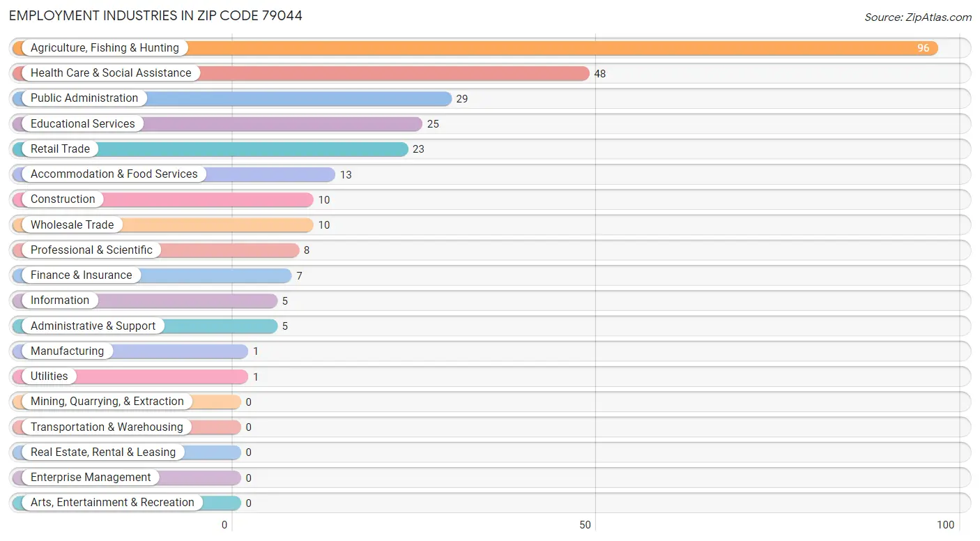980x541 pixels.
Task: Click the value 48 beside Health Care bar
Action: [x=600, y=74]
